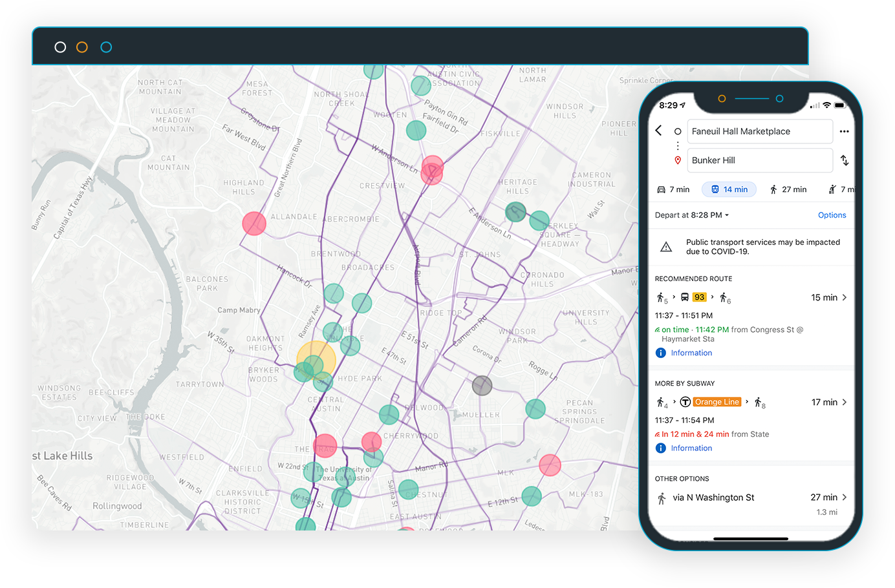Expand the 15 min recommended route details
This screenshot has width=895, height=588.
point(846,297)
